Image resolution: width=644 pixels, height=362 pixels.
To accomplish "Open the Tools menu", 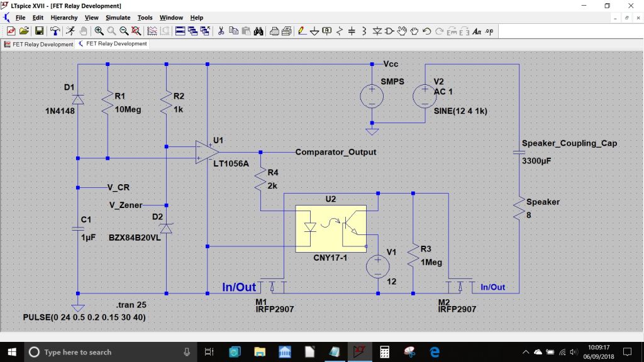I will [x=145, y=18].
